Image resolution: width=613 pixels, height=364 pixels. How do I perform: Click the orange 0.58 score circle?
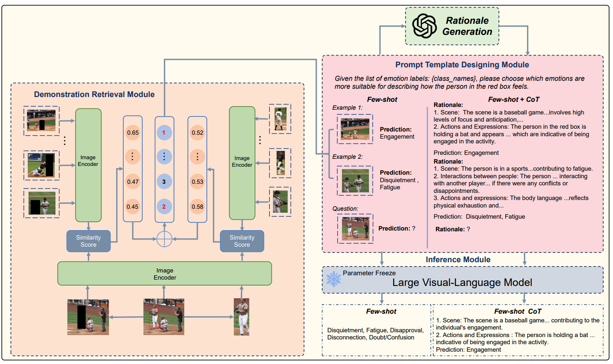click(x=197, y=206)
